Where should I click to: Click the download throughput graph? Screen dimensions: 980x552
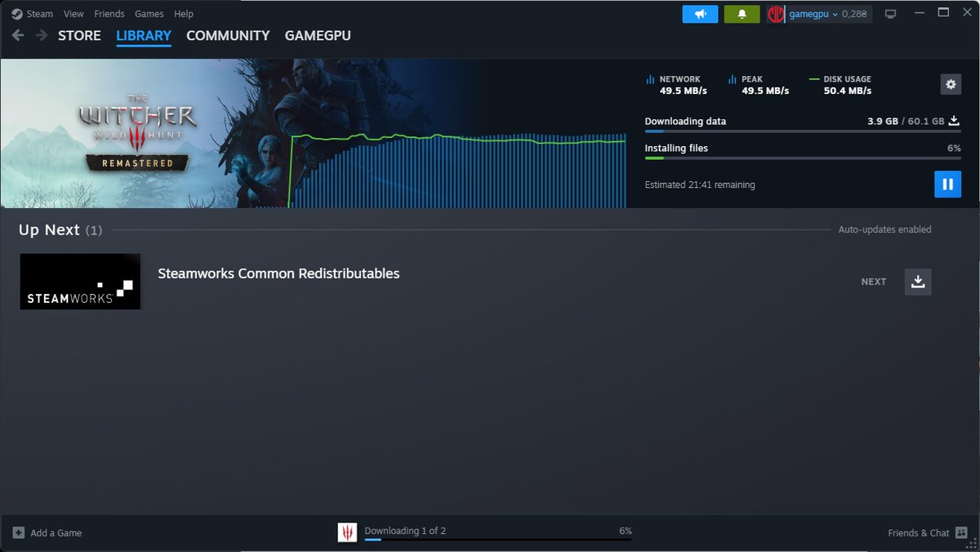coord(459,170)
